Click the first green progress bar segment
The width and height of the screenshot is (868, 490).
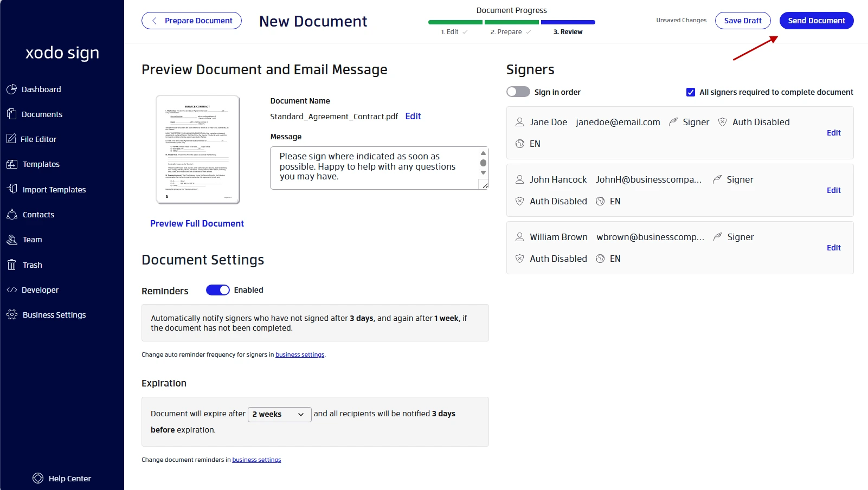tap(455, 22)
